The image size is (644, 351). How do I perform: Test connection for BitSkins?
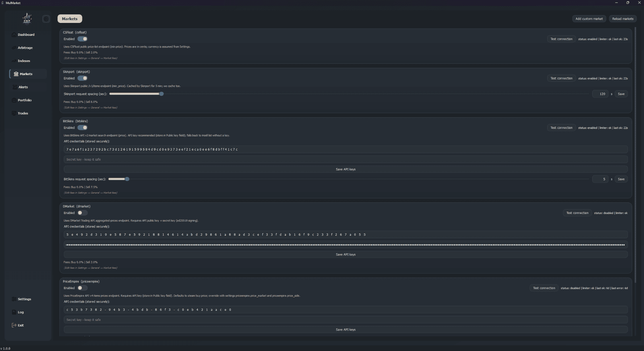[561, 128]
